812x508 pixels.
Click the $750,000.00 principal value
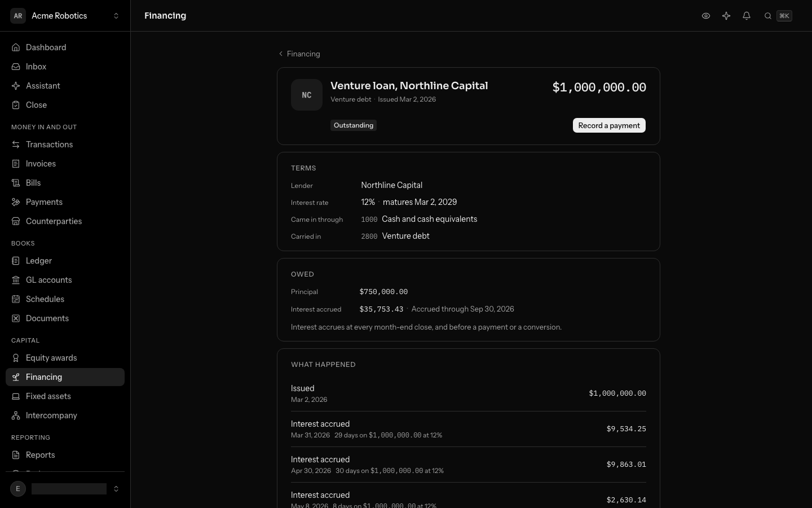383,292
